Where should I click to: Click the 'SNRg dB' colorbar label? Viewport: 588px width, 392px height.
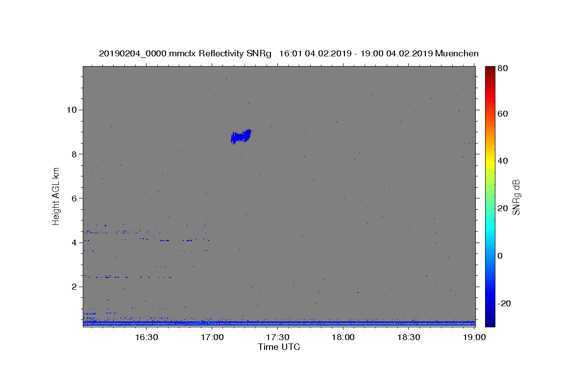coord(515,197)
